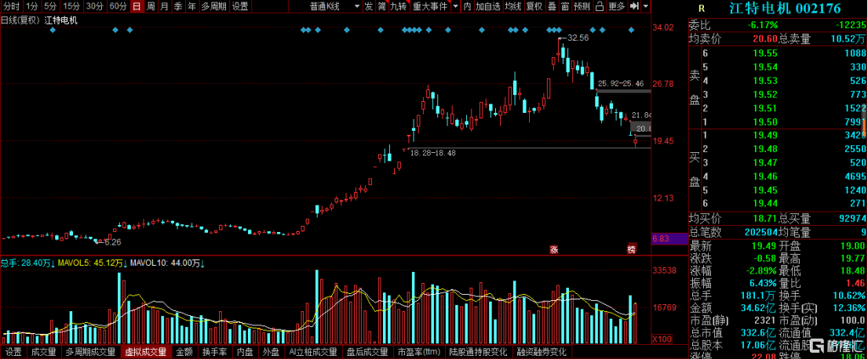The image size is (868, 359).
Task: Expand the arrow next to 重大事件
Action: (455, 6)
